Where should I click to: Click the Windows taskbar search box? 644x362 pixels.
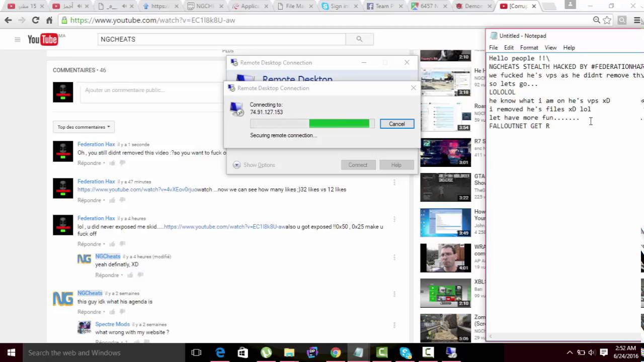click(104, 352)
